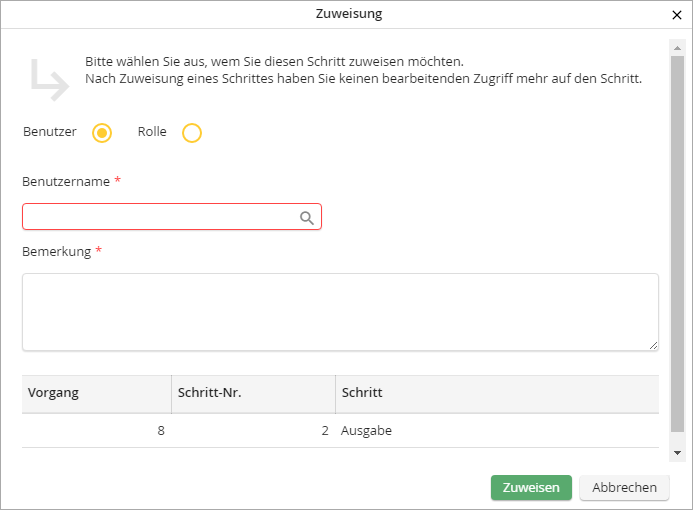Select the Benutzer radio button
Screen dimensions: 693x510
coord(101,133)
